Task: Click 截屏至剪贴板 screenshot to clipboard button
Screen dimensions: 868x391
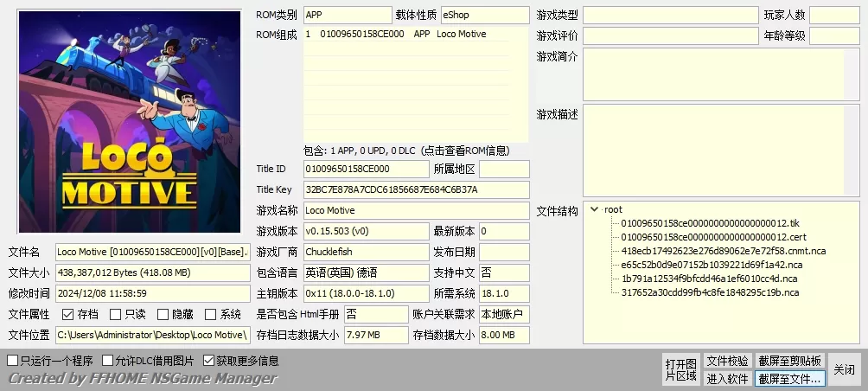Action: (x=790, y=361)
